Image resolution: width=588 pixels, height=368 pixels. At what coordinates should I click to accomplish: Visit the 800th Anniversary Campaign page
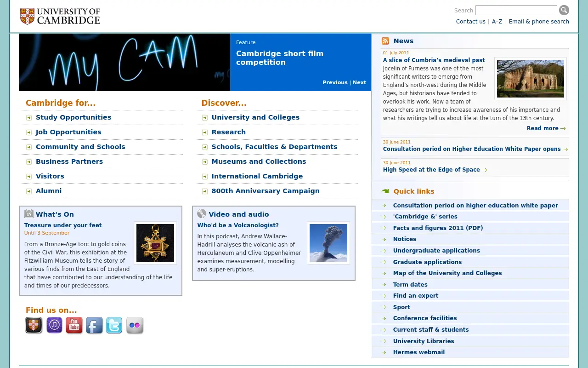[x=266, y=191]
